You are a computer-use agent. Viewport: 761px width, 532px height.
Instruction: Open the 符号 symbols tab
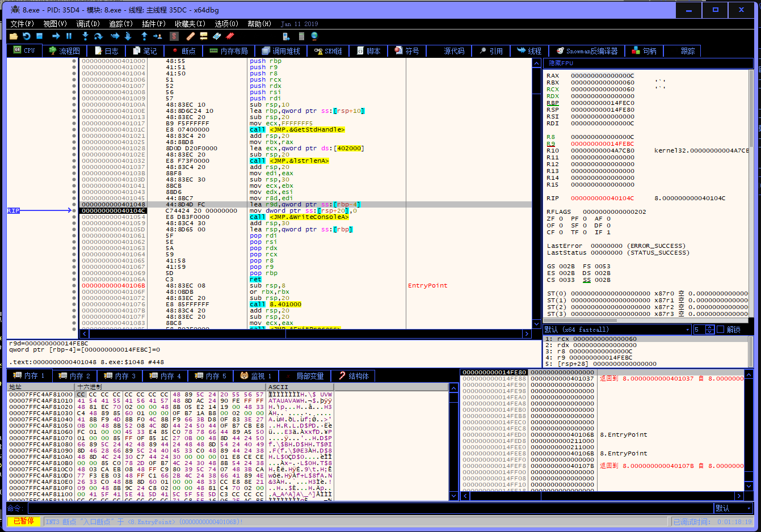(x=407, y=50)
